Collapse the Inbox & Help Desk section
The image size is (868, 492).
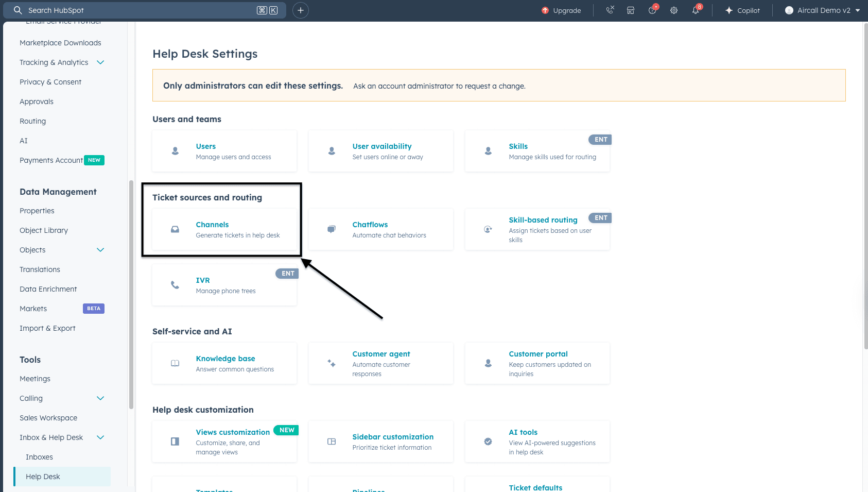[100, 437]
